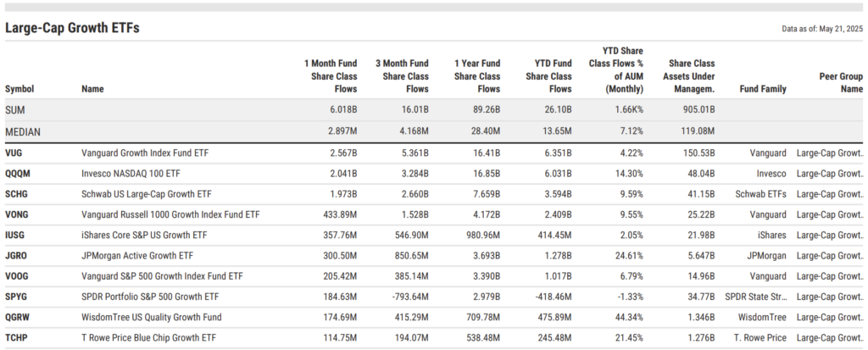
Task: Click VOOG's 14.96B assets value
Action: tap(702, 276)
